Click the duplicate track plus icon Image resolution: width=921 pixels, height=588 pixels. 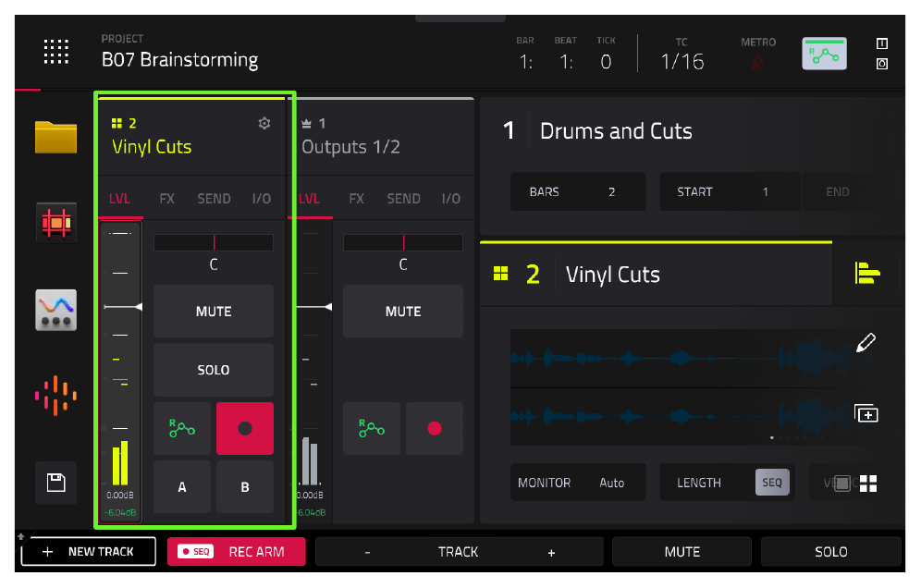click(x=866, y=413)
